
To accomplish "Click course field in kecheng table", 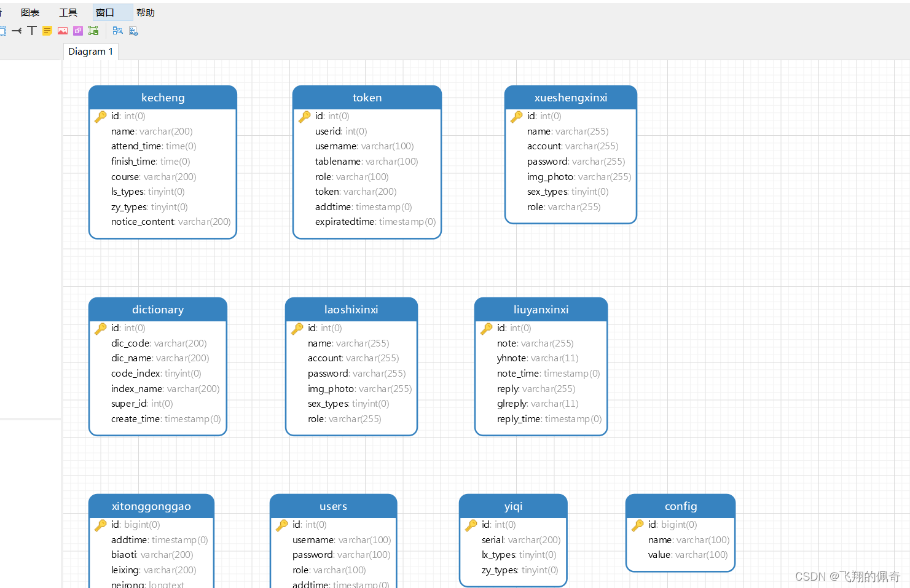I will 154,177.
